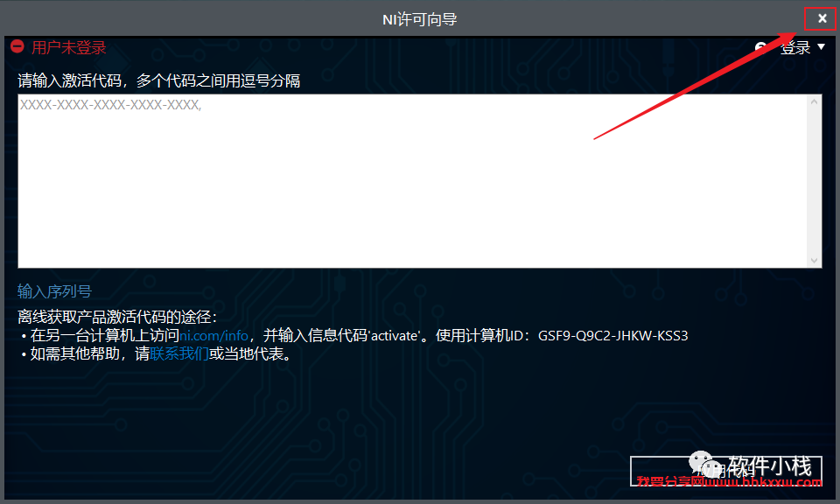Click the 离线获取产品激活代码的途径 heading
The width and height of the screenshot is (840, 504).
[116, 317]
